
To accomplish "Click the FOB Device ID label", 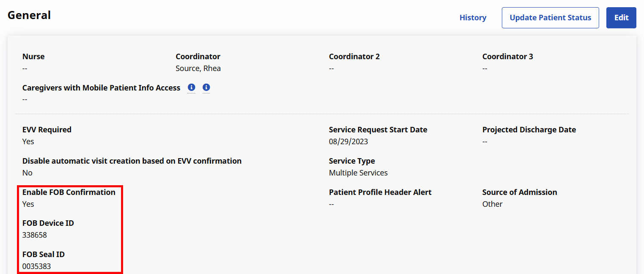I will click(48, 223).
